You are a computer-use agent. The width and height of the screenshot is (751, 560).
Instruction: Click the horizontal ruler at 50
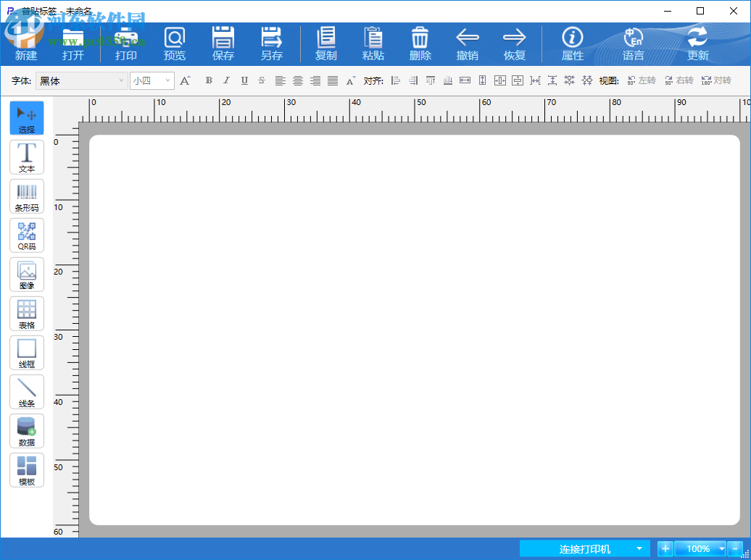coord(421,102)
